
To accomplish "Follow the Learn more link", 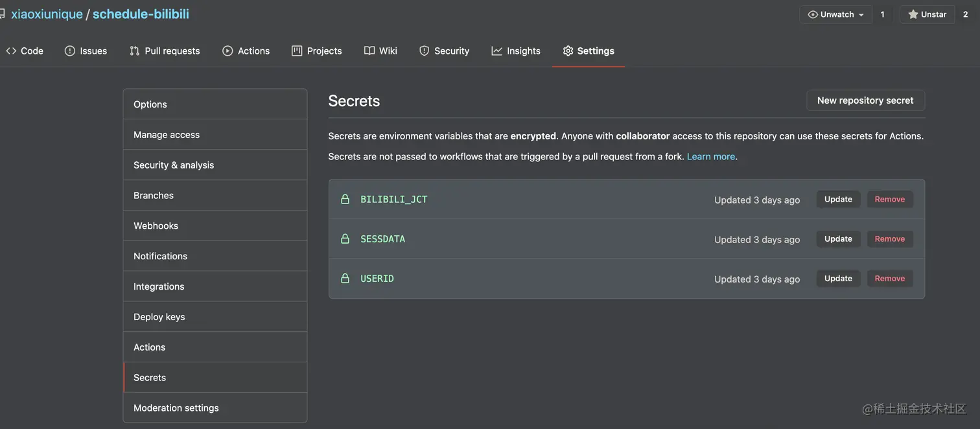I will click(x=711, y=156).
